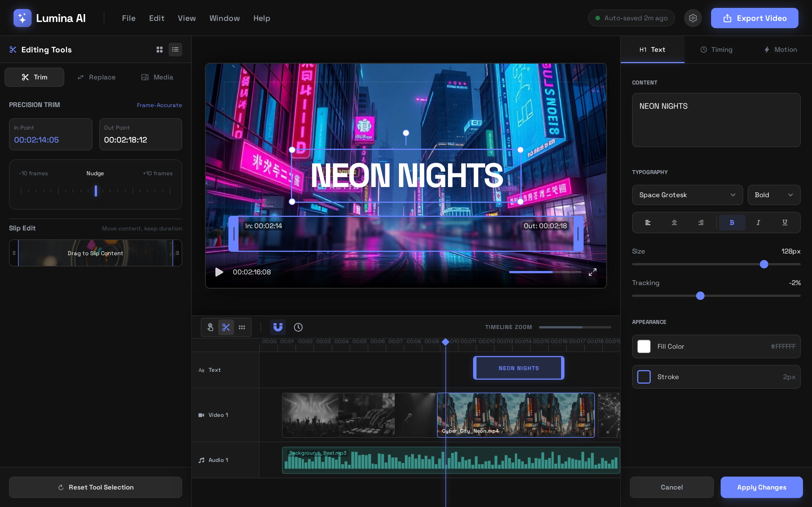Click the grid dots tool in timeline toolbar
Image resolution: width=812 pixels, height=507 pixels.
coord(242,327)
